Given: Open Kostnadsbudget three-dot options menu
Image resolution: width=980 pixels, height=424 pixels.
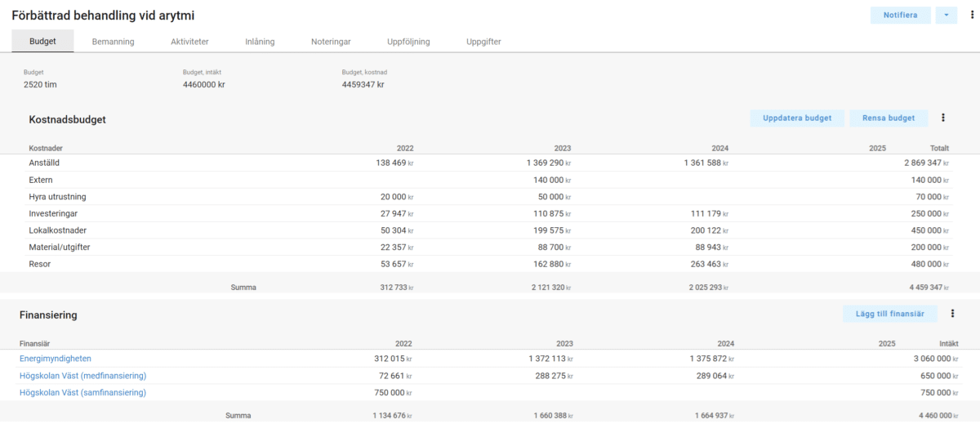Looking at the screenshot, I should pyautogui.click(x=942, y=118).
